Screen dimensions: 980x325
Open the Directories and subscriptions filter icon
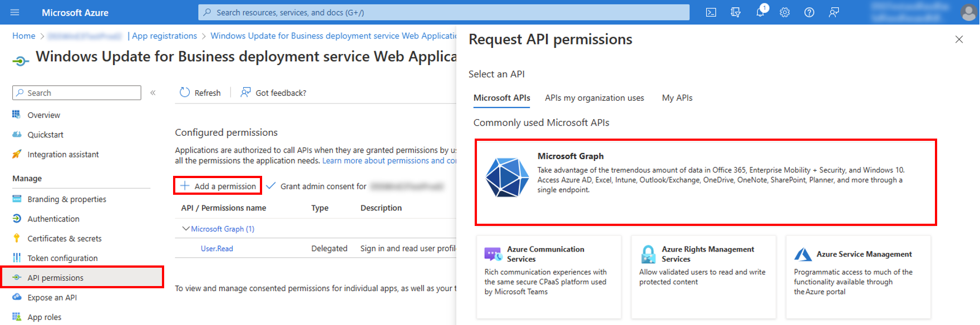[x=736, y=12]
